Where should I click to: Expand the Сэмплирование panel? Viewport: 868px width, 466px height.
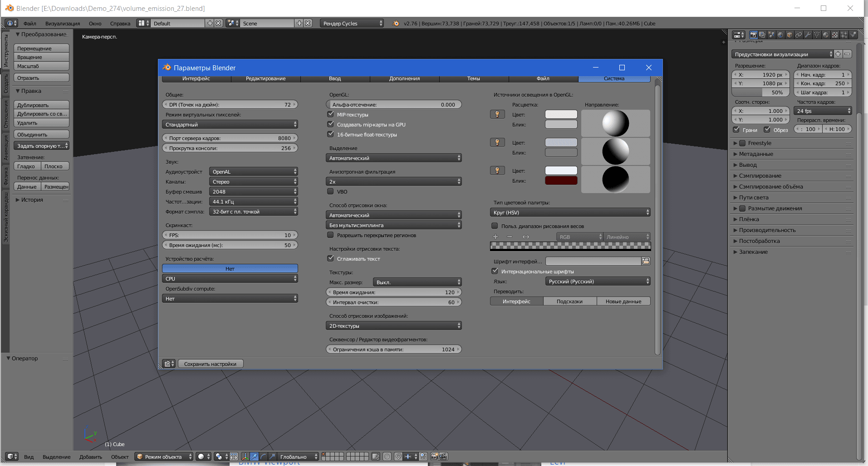(760, 176)
